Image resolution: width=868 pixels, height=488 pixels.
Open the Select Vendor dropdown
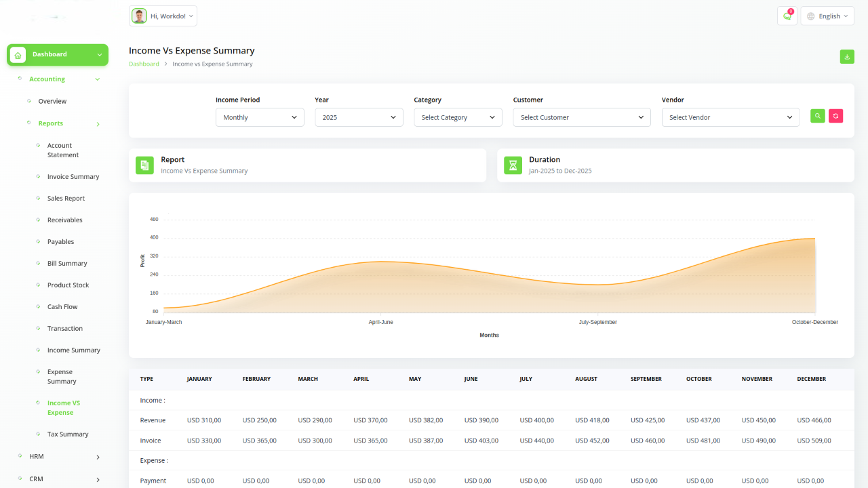pos(730,117)
